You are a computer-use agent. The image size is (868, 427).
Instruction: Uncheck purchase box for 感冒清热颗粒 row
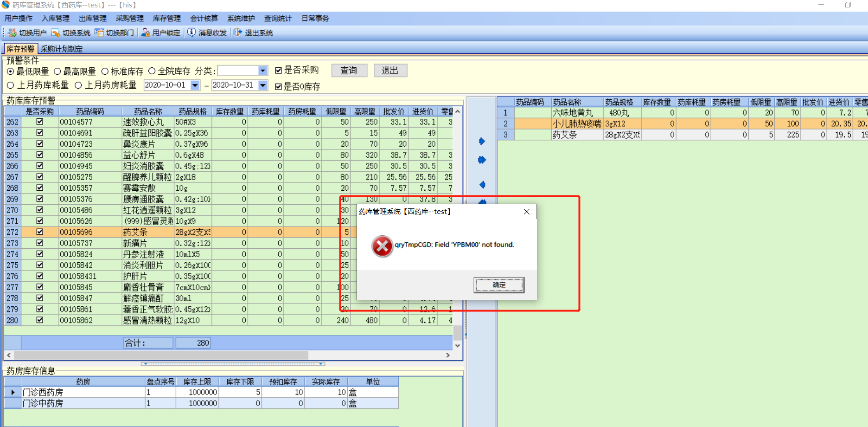tap(40, 320)
